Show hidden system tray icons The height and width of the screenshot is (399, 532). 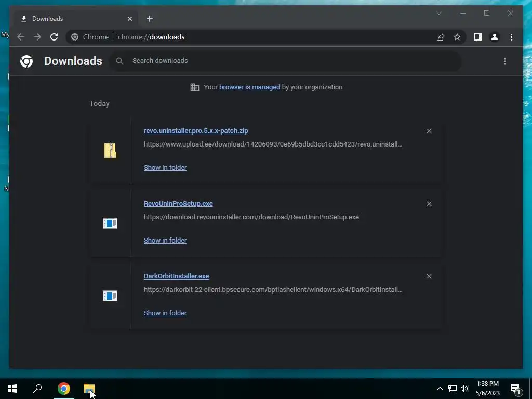(x=440, y=389)
